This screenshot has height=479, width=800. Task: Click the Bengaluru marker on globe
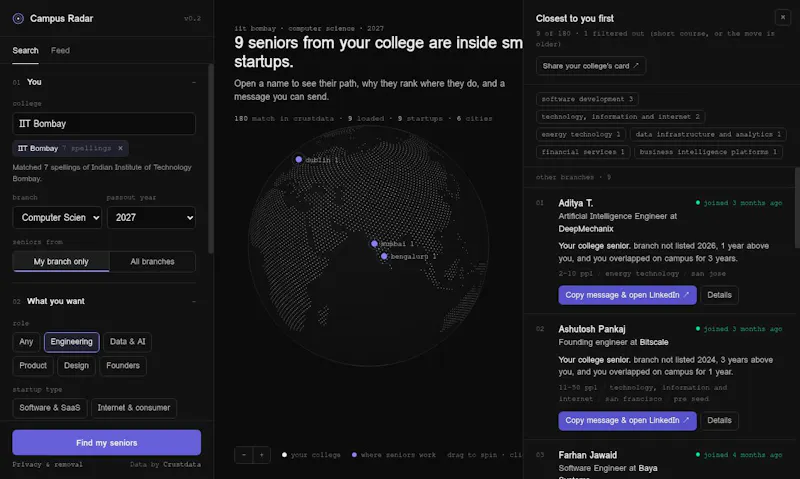(384, 257)
